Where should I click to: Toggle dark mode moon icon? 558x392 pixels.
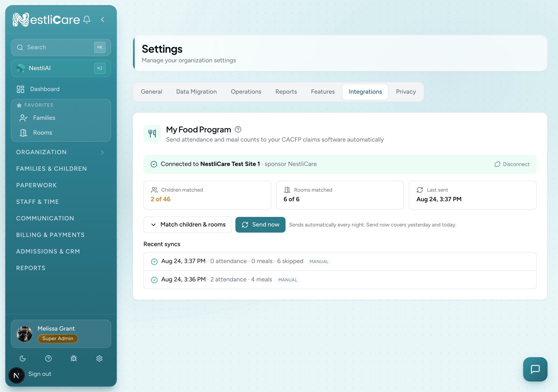tap(23, 358)
